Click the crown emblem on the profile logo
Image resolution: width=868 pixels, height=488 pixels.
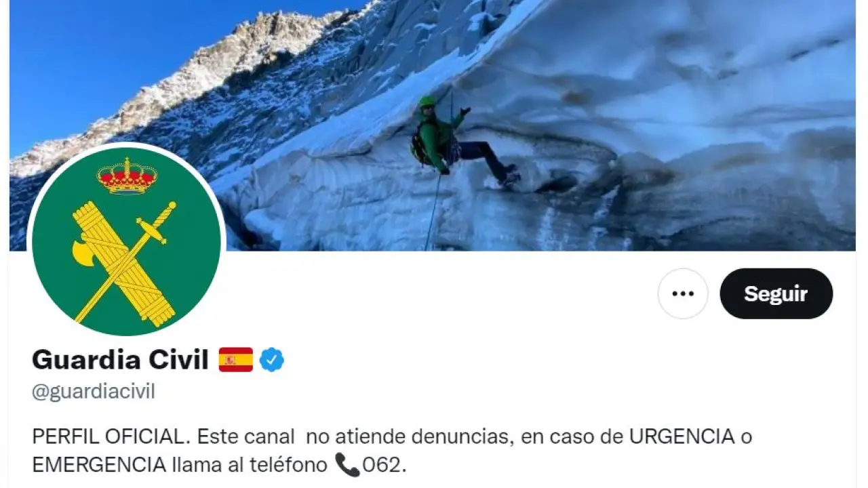pos(127,176)
